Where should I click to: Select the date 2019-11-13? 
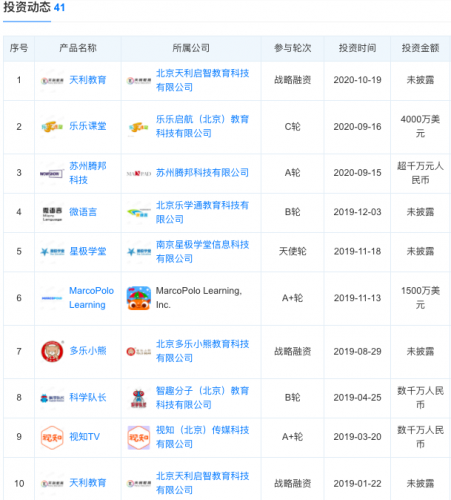pyautogui.click(x=357, y=298)
